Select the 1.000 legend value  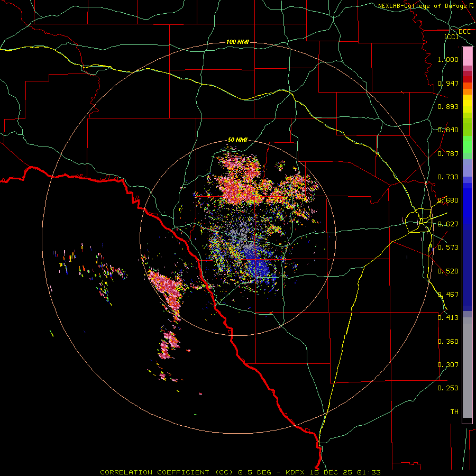(448, 59)
